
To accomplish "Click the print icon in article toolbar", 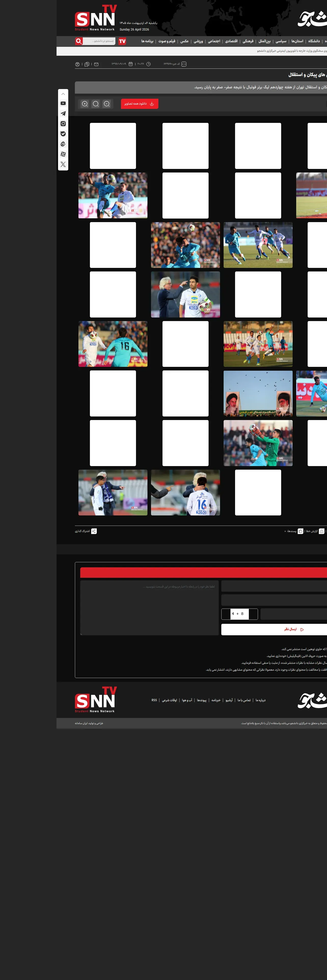I will (x=77, y=64).
